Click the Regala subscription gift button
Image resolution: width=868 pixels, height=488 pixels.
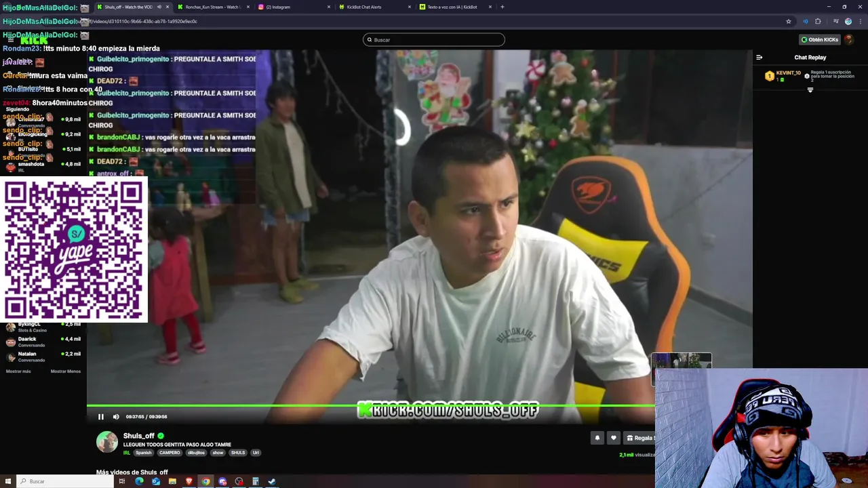(x=639, y=438)
